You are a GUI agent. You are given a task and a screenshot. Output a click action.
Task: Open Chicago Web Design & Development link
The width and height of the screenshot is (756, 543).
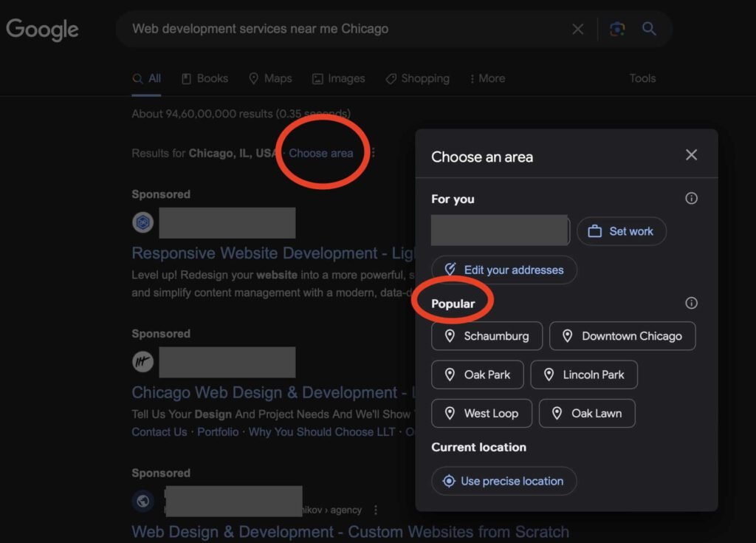click(x=273, y=392)
